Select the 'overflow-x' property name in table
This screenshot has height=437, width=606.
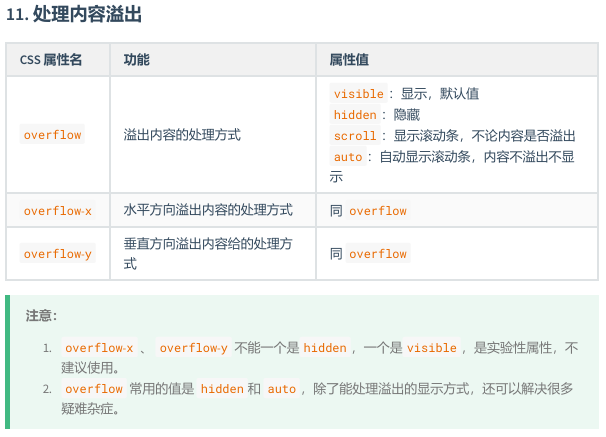(58, 211)
